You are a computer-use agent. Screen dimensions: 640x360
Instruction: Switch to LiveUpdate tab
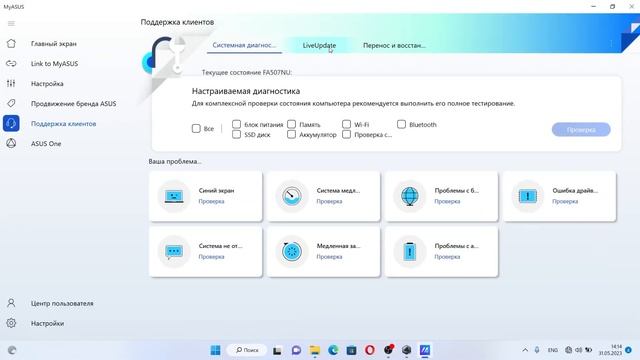(319, 45)
